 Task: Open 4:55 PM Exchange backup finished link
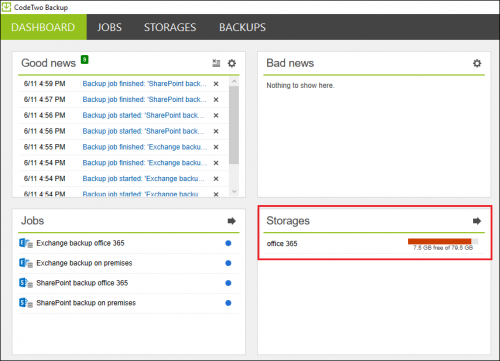(x=145, y=147)
